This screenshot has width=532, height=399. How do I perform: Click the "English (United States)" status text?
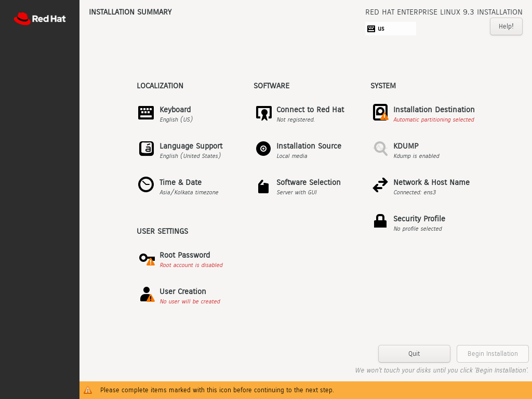(190, 156)
